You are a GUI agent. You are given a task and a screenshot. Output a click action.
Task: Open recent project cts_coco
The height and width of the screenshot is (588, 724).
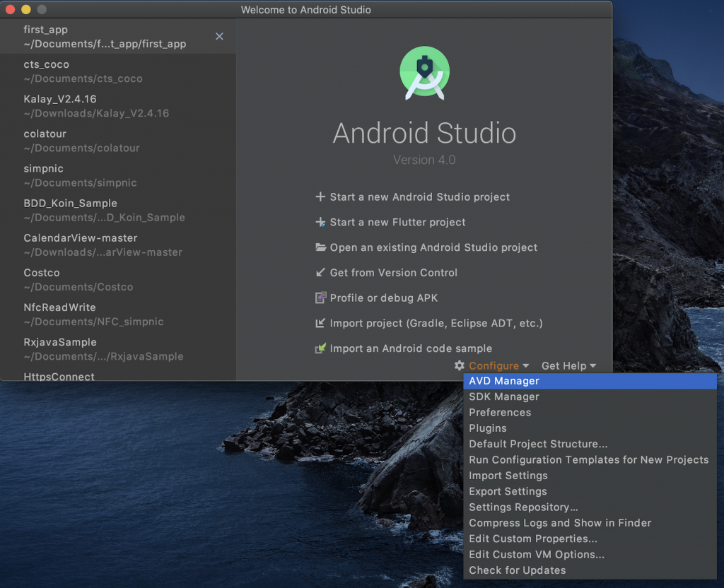pyautogui.click(x=118, y=71)
